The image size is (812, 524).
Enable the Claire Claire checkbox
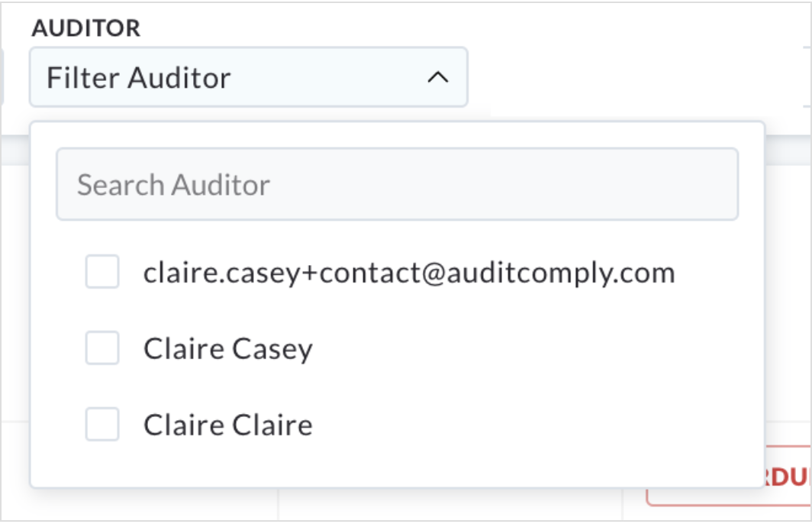tap(102, 425)
